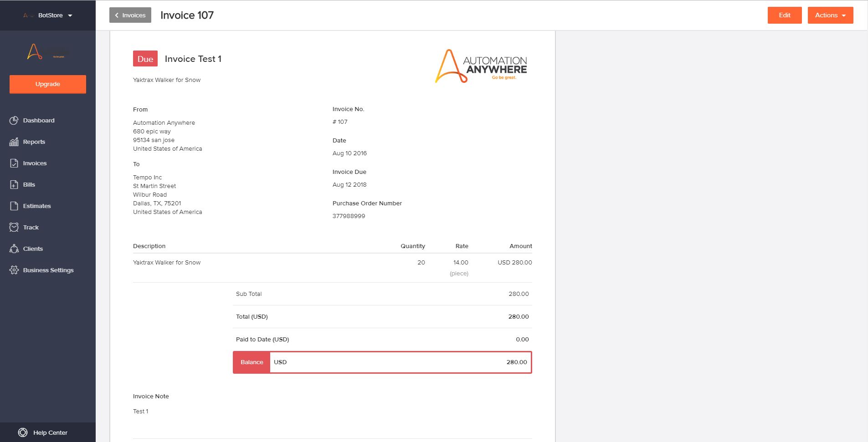
Task: Go to Reports in the sidebar
Action: [x=34, y=142]
